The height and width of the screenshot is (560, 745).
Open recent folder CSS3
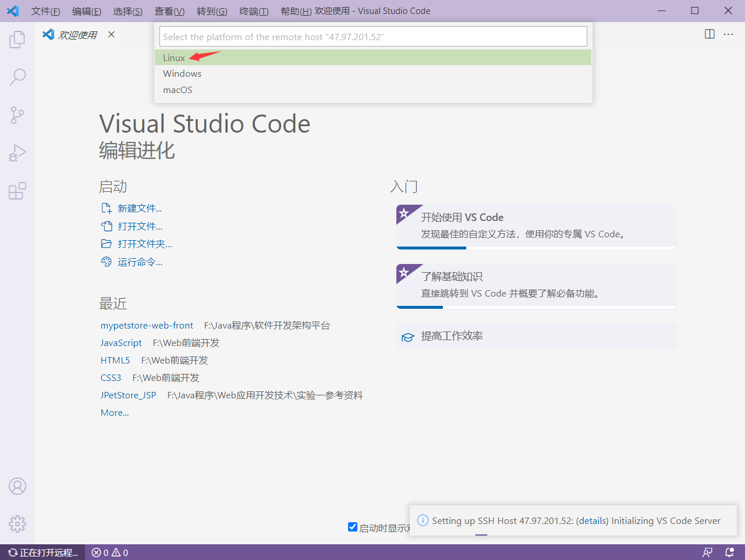111,377
